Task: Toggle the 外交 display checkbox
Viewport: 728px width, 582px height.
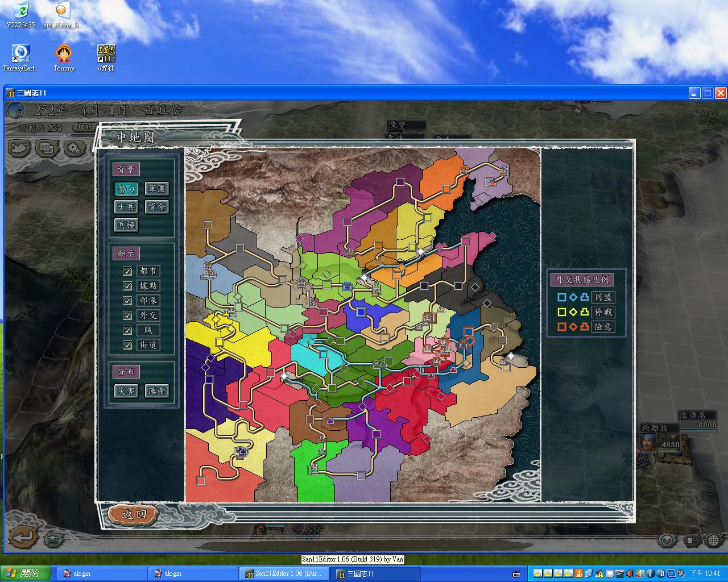Action: [127, 315]
